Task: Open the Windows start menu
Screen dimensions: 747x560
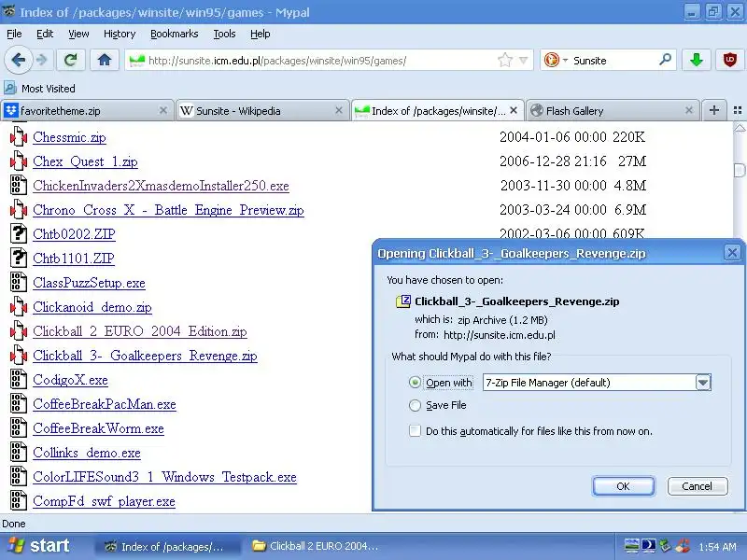Action: tap(39, 546)
